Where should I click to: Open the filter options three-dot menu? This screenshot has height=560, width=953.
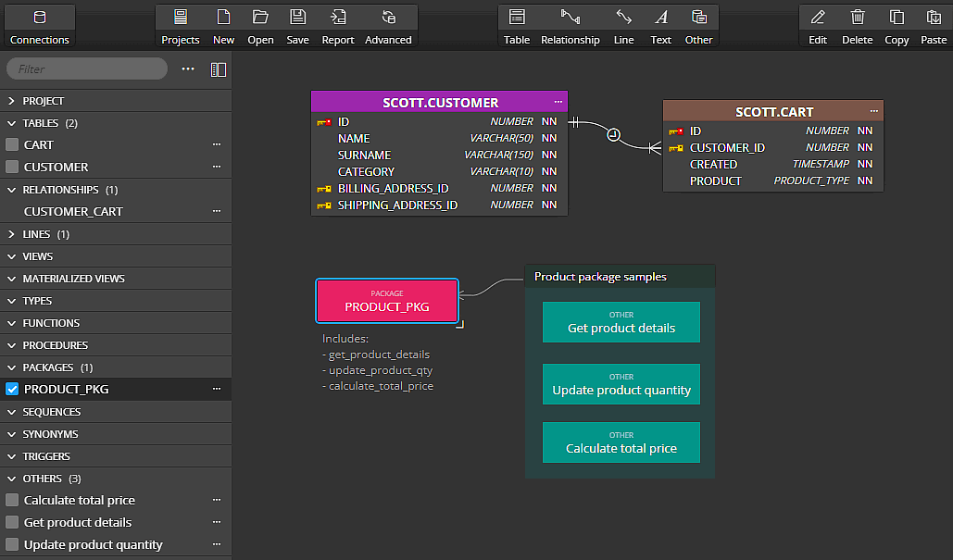(188, 69)
